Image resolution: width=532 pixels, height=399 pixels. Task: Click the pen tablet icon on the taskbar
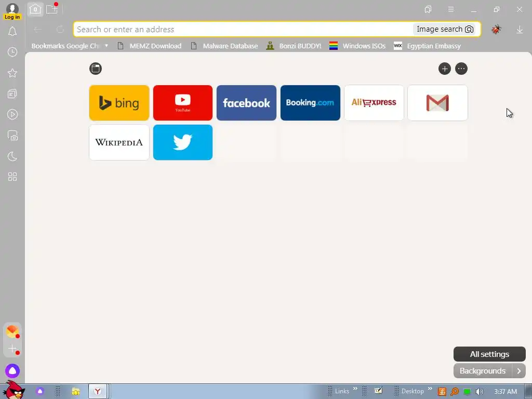378,391
